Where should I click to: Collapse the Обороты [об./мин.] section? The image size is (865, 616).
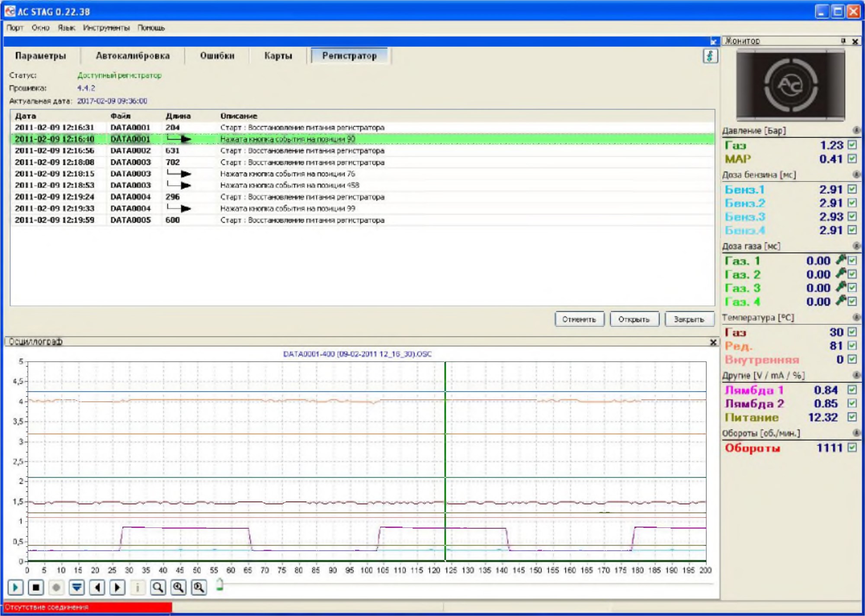point(856,433)
